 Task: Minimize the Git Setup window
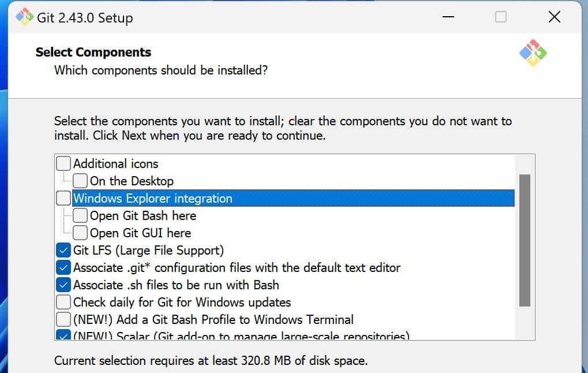(448, 17)
